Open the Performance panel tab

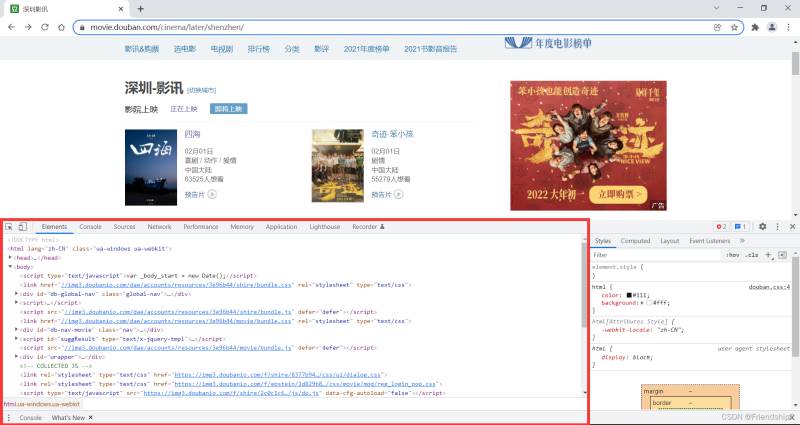tap(201, 227)
